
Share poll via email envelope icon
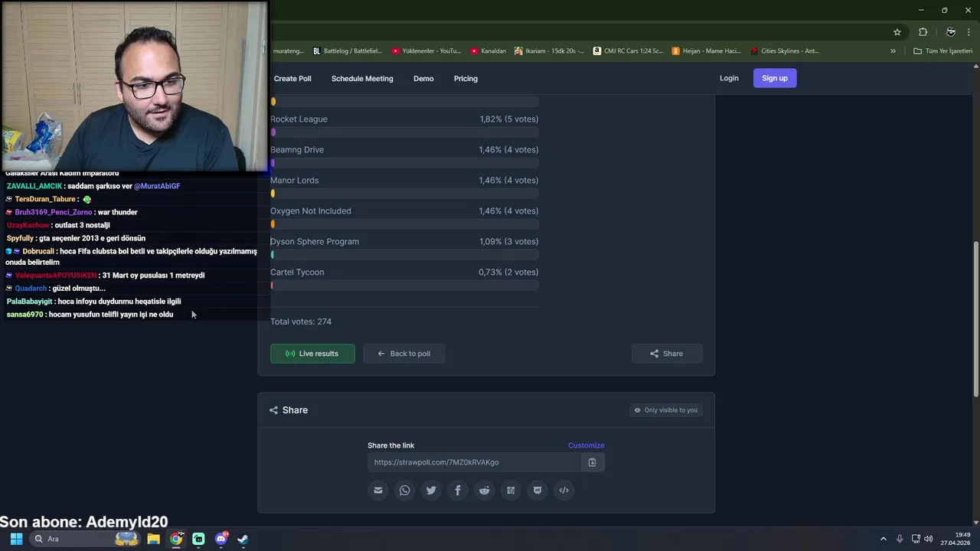click(x=378, y=491)
